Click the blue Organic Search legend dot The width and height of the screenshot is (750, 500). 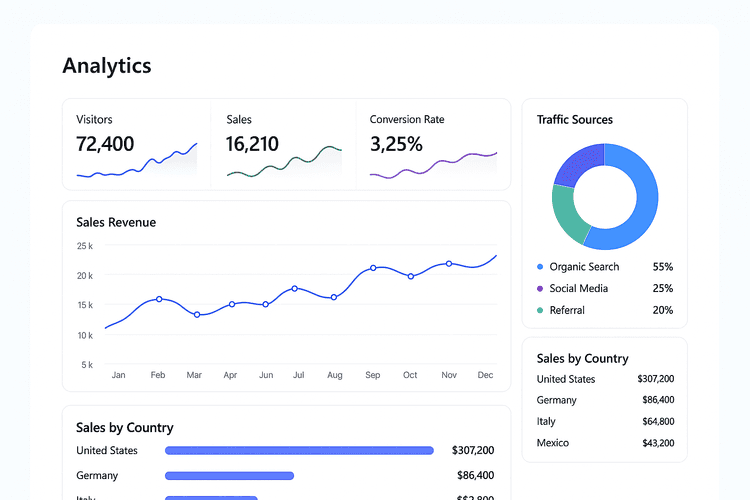540,267
